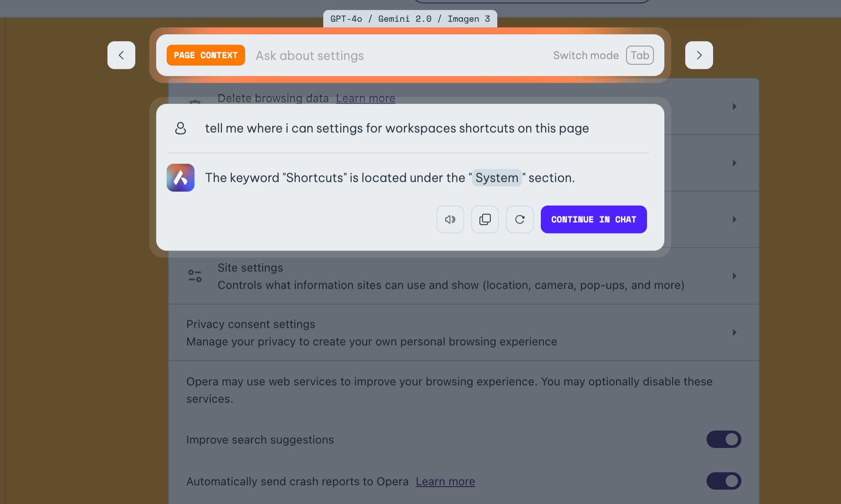Screen dimensions: 841x504
Task: Click the CONTINUE IN CHAT button
Action: coord(593,220)
